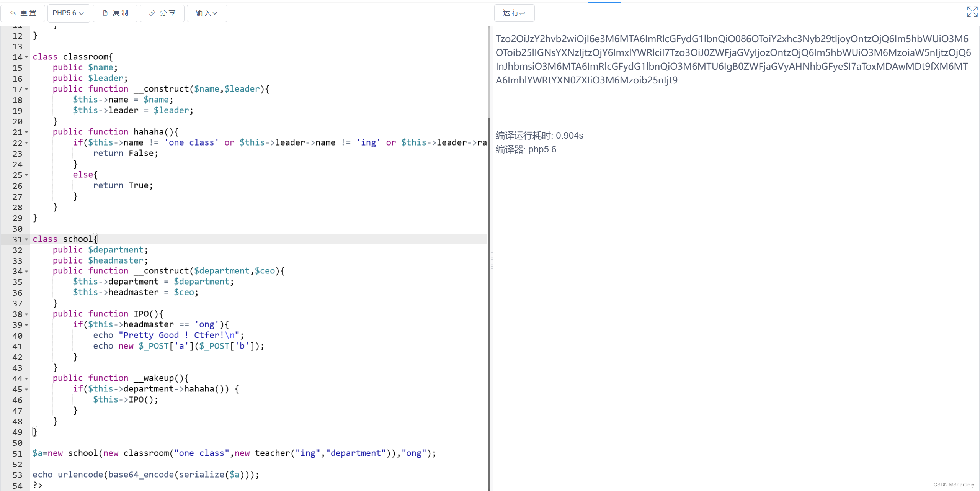Viewport: 980px width, 491px height.
Task: Click the 分享 share button
Action: click(x=162, y=13)
